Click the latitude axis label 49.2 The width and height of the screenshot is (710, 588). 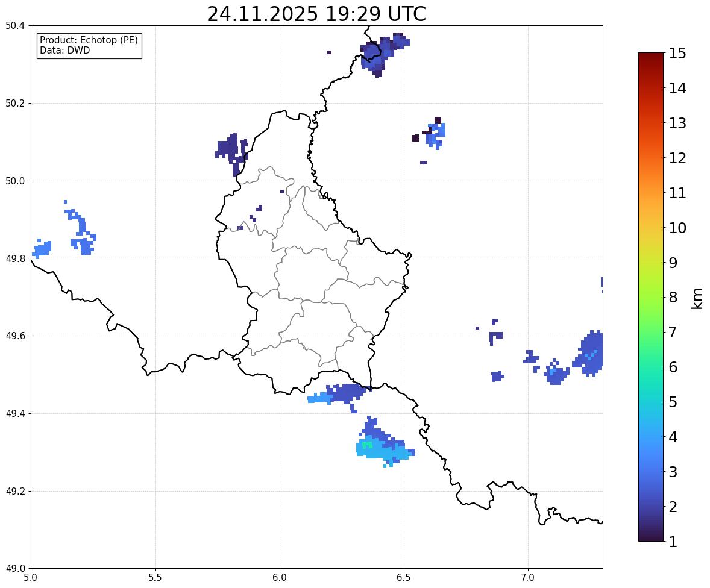[15, 491]
